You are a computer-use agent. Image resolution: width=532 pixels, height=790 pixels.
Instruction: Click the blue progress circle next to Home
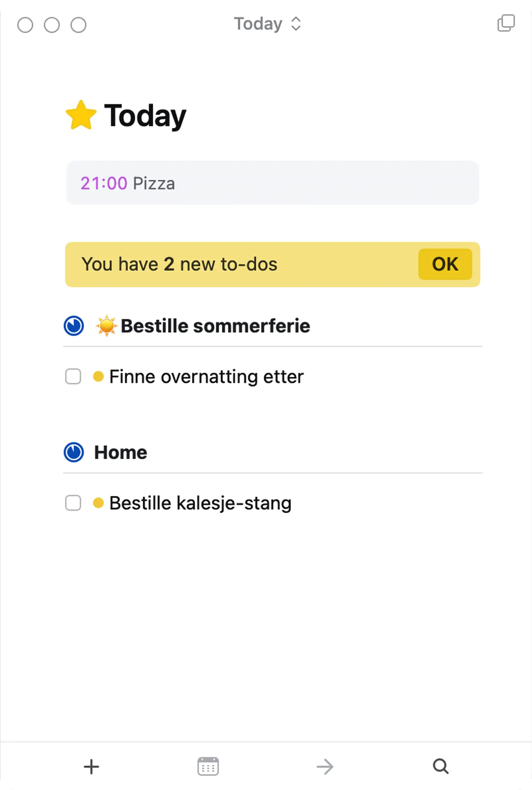click(x=74, y=452)
